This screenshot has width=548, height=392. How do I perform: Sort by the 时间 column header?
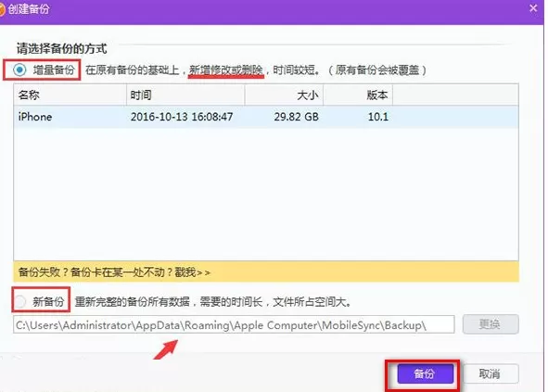(x=185, y=95)
